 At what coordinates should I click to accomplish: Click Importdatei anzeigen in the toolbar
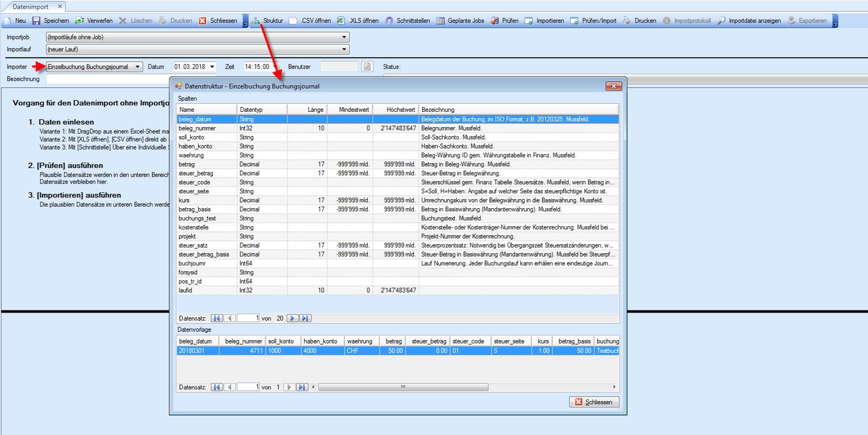749,21
